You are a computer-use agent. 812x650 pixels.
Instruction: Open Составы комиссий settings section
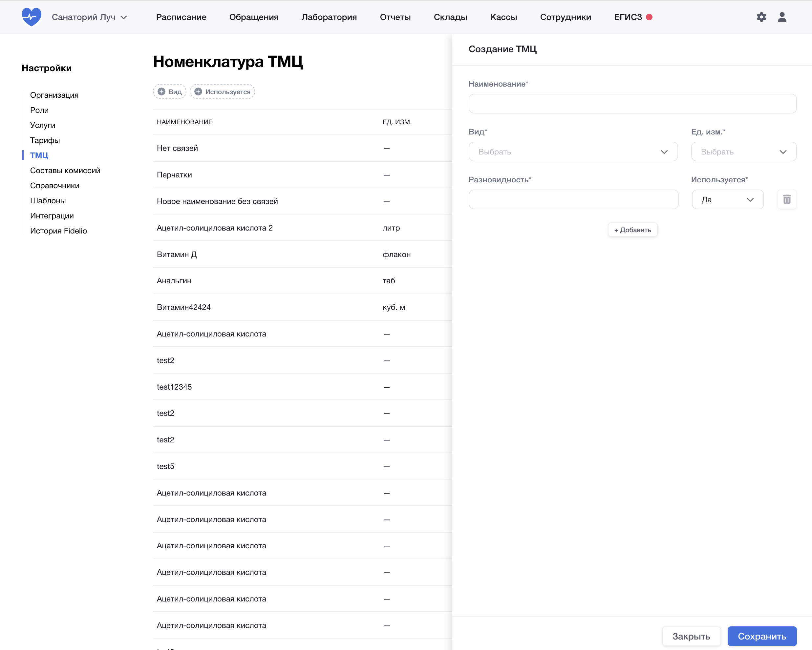[65, 171]
